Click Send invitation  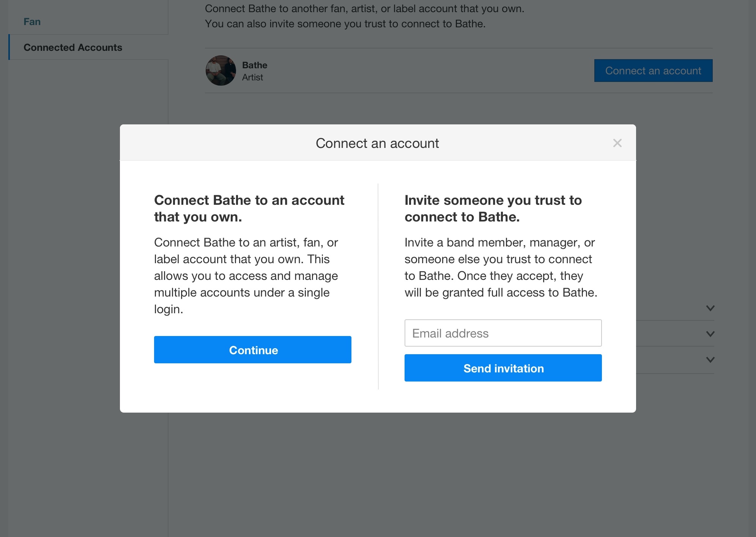503,368
